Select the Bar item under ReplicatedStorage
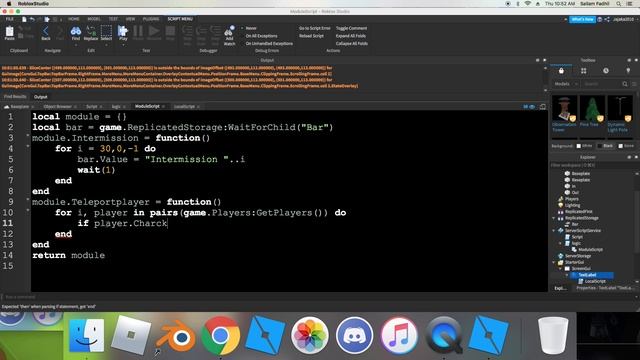This screenshot has width=640, height=360. coord(571,224)
